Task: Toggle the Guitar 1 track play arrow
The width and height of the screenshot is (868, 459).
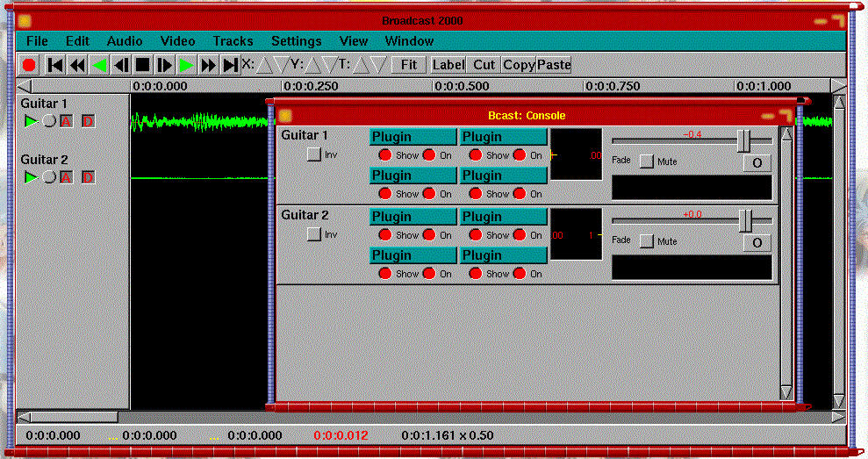Action: point(31,121)
